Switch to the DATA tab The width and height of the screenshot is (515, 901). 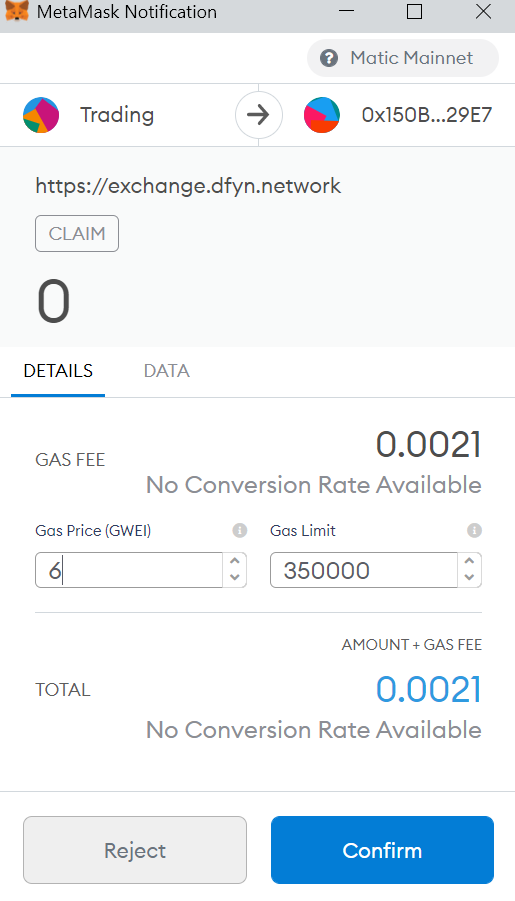[x=167, y=371]
